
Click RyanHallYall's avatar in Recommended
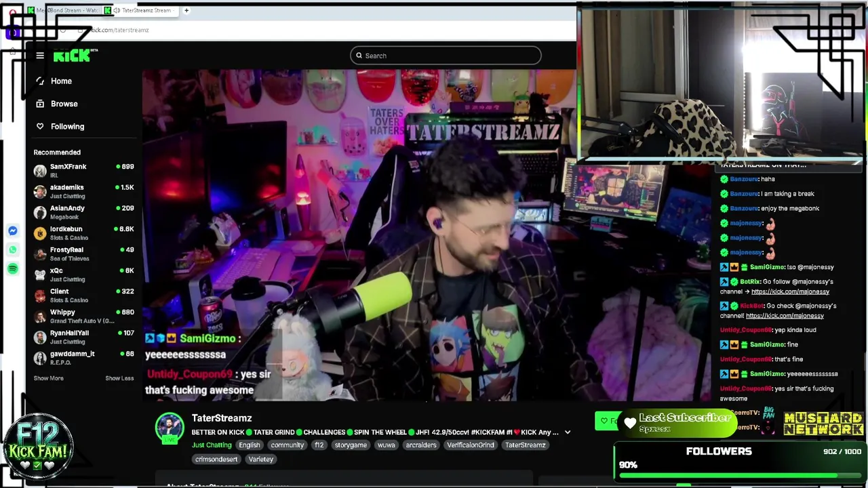[40, 338]
